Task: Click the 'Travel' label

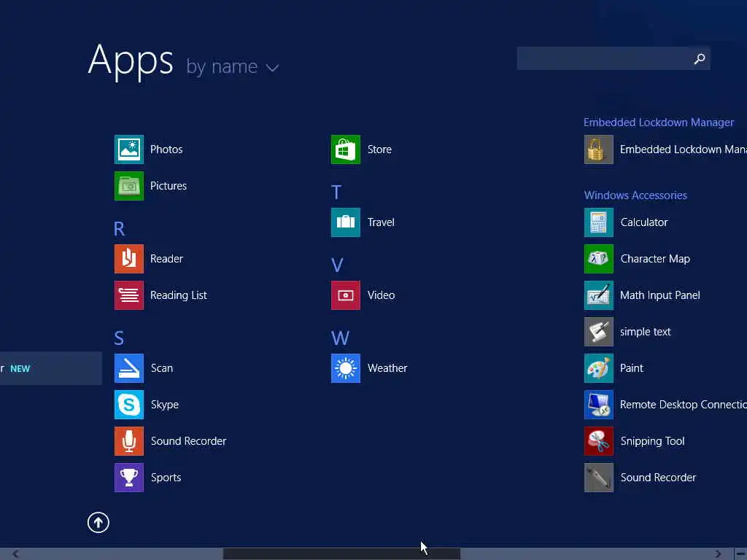Action: pos(381,222)
